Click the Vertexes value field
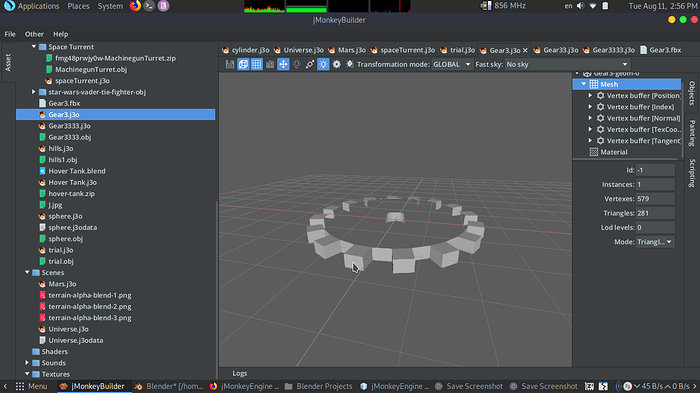The width and height of the screenshot is (700, 393). (x=655, y=199)
